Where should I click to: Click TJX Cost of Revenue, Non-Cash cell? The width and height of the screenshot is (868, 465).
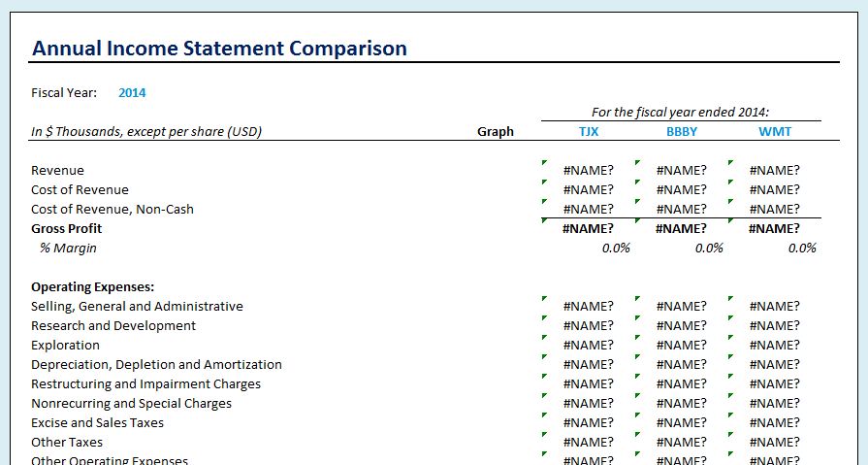tap(589, 209)
